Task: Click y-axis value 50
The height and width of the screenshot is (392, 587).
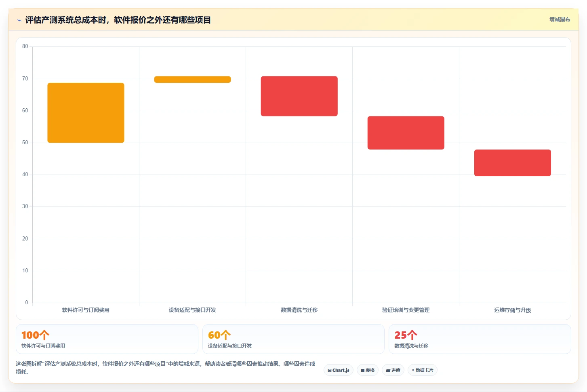Action: pyautogui.click(x=25, y=143)
